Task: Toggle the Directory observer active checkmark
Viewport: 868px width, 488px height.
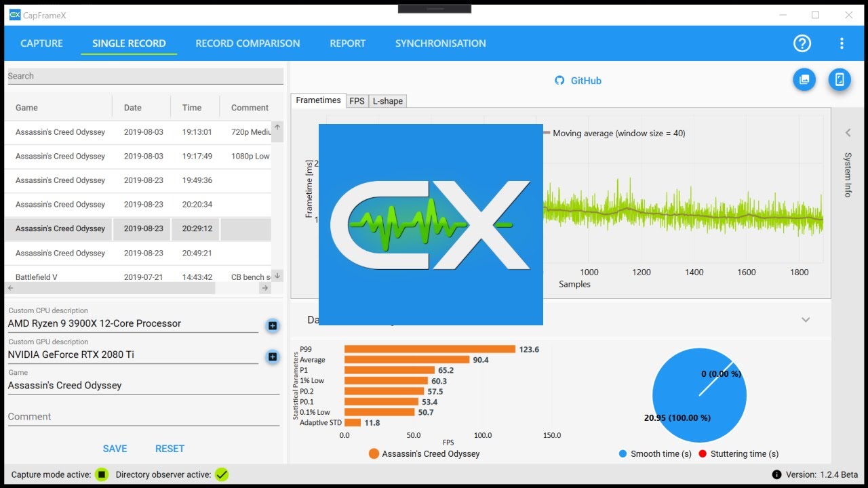Action: coord(222,474)
